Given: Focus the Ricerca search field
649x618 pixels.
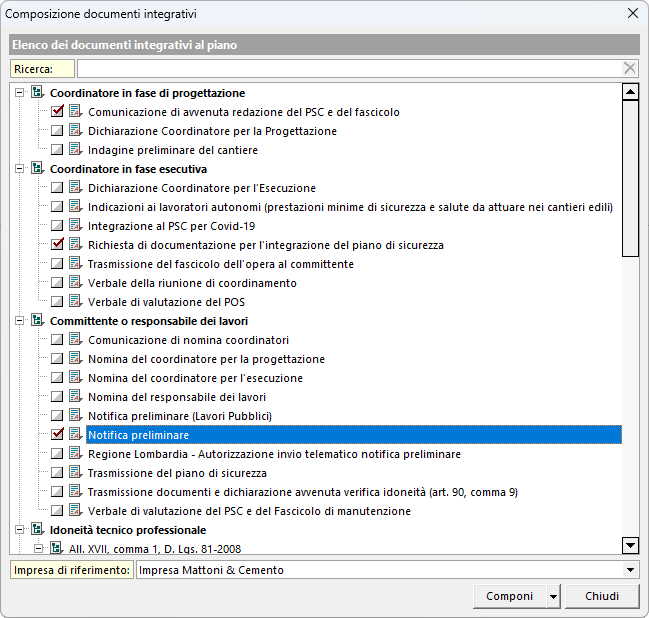Looking at the screenshot, I should tap(348, 69).
